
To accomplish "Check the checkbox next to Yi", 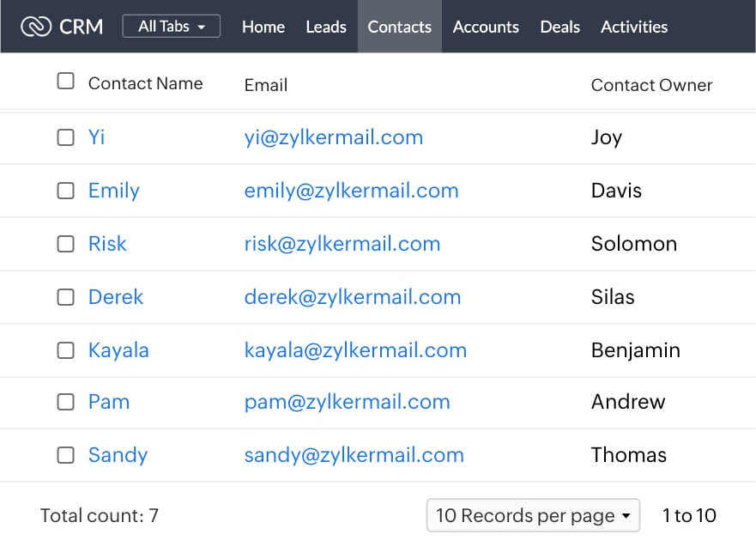I will [x=65, y=137].
